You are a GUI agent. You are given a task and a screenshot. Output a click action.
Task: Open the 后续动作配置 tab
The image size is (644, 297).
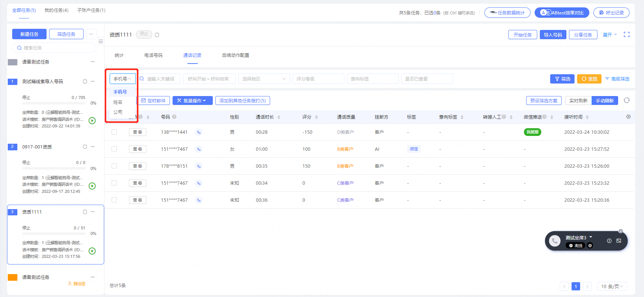tap(235, 55)
